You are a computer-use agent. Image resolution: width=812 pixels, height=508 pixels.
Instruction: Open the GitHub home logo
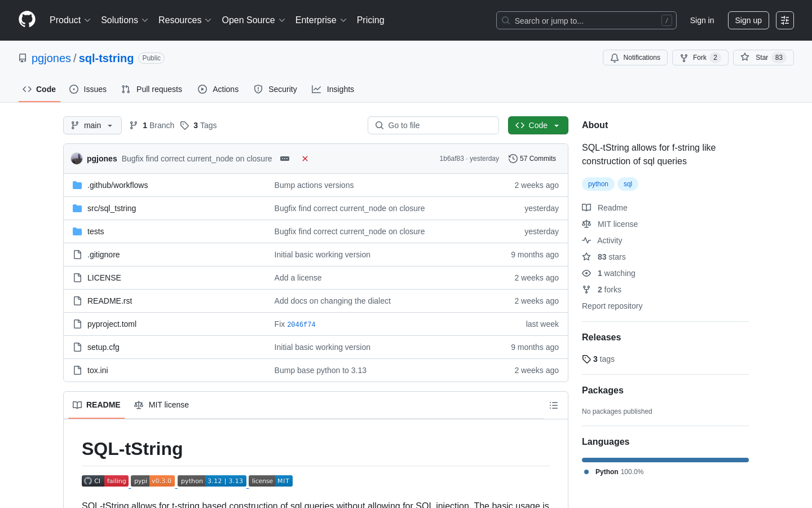point(27,20)
